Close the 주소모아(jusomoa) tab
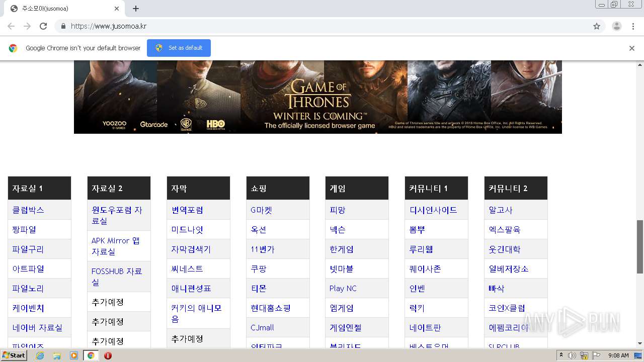 [117, 9]
